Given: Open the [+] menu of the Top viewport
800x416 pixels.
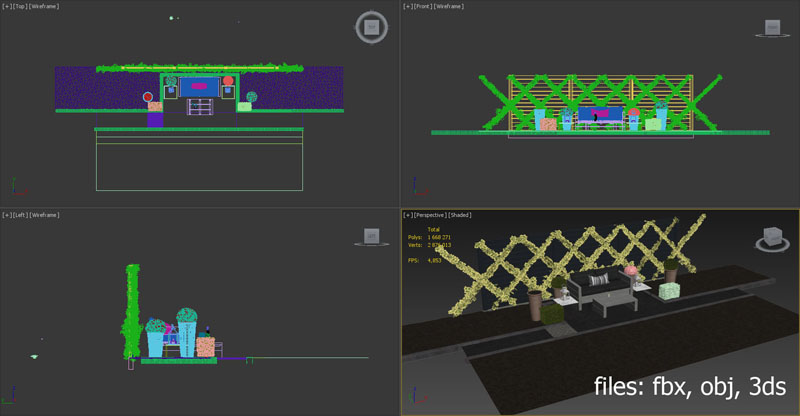Looking at the screenshot, I should [6, 6].
